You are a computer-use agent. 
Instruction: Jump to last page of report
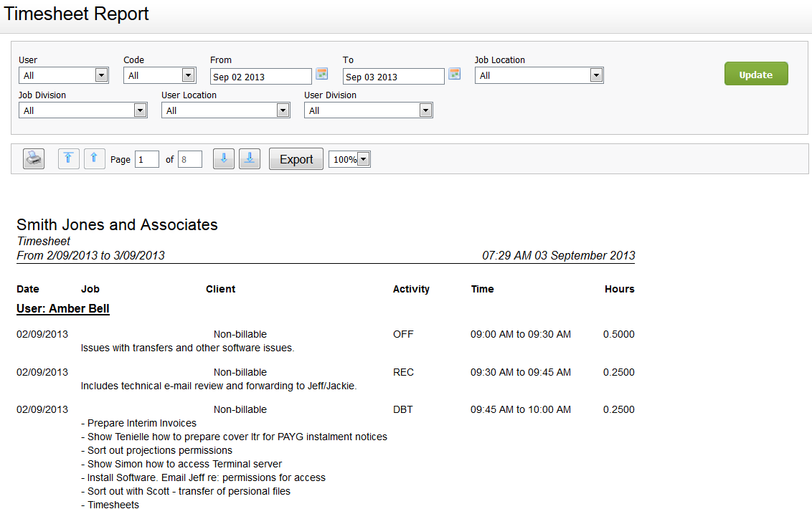(x=250, y=159)
